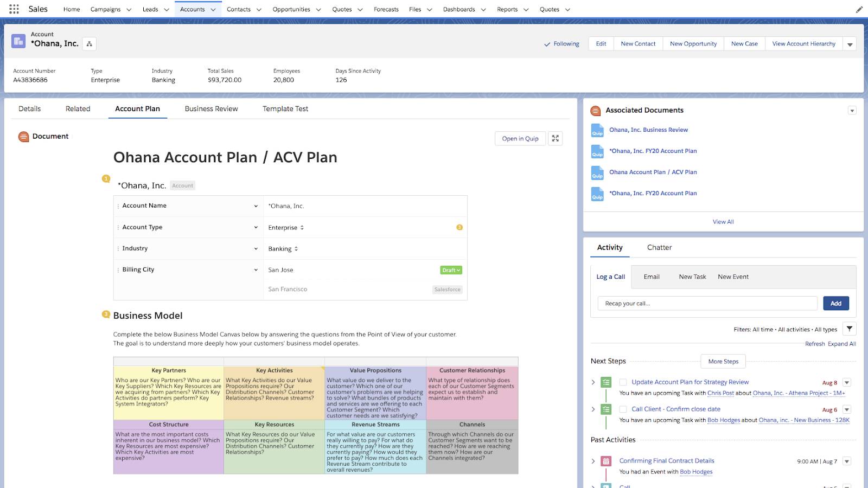Click View Account Hierarchy button
This screenshot has width=868, height=488.
point(804,44)
